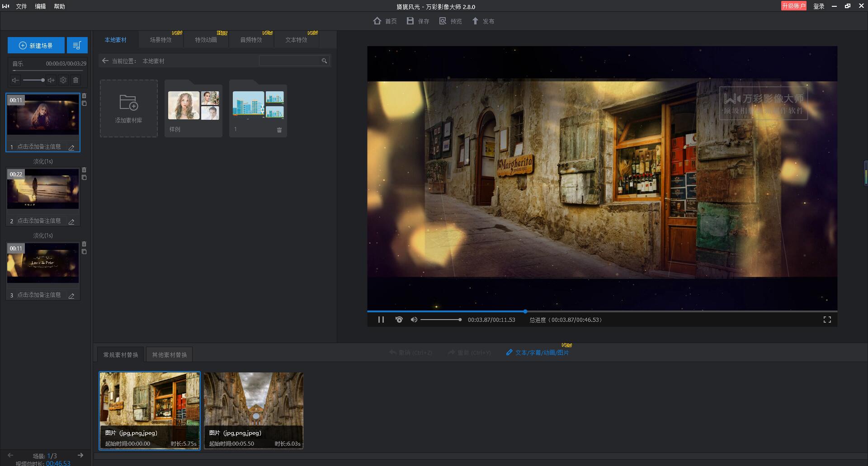
Task: Mute the preview speaker icon
Action: coord(414,320)
